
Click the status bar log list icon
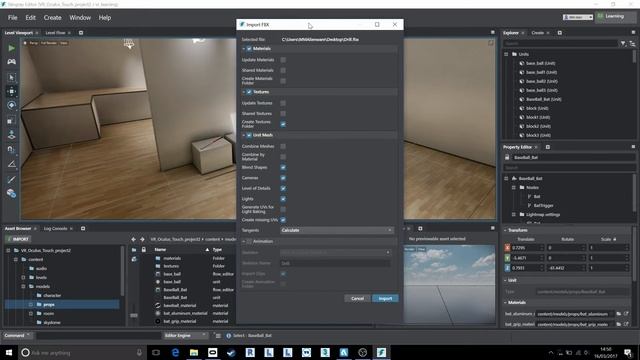point(218,336)
